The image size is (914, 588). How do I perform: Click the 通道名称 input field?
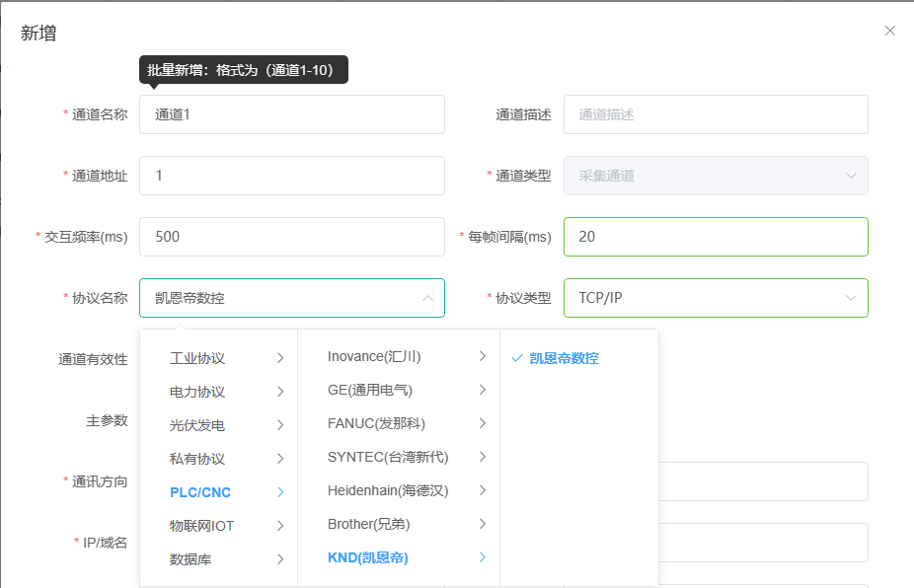coord(292,114)
